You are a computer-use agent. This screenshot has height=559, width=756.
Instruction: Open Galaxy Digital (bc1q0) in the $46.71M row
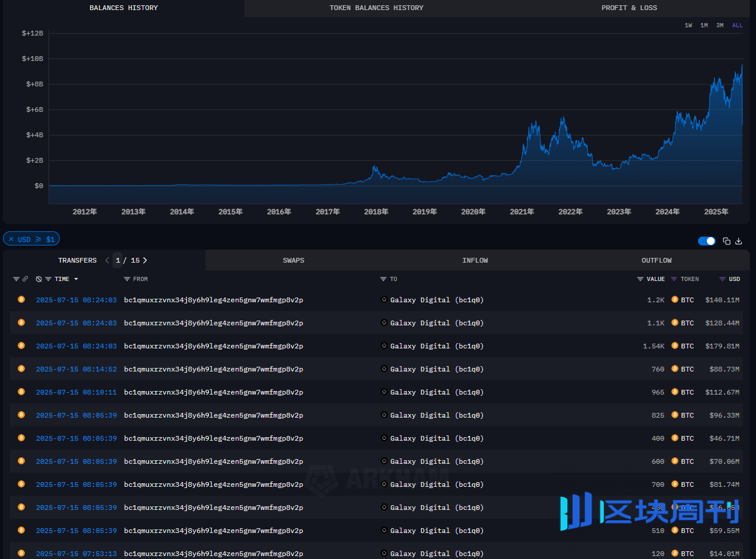coord(437,438)
